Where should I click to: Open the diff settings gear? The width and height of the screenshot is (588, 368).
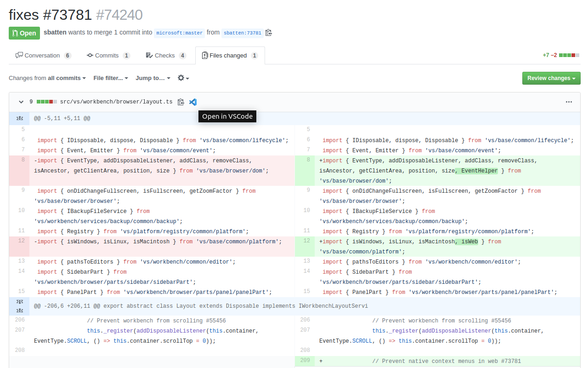point(183,78)
